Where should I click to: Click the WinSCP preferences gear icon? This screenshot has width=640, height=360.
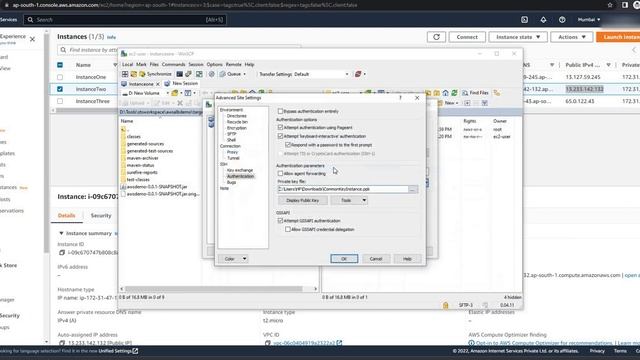pyautogui.click(x=211, y=74)
